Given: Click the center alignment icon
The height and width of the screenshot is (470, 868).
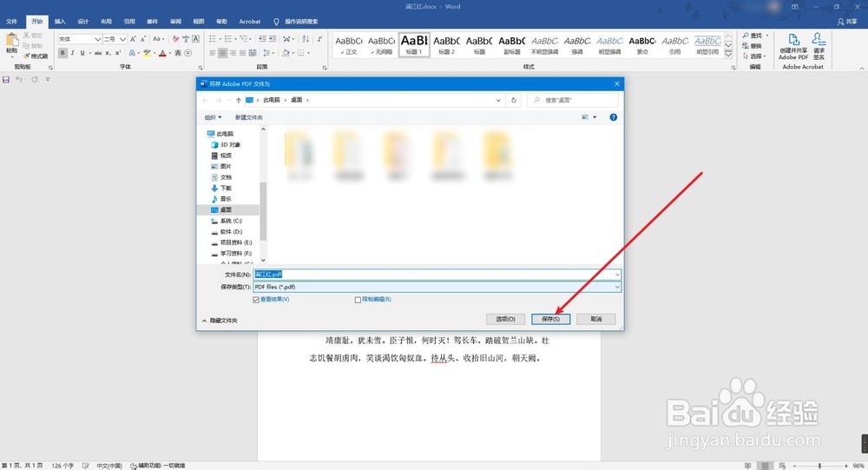Looking at the screenshot, I should click(222, 53).
